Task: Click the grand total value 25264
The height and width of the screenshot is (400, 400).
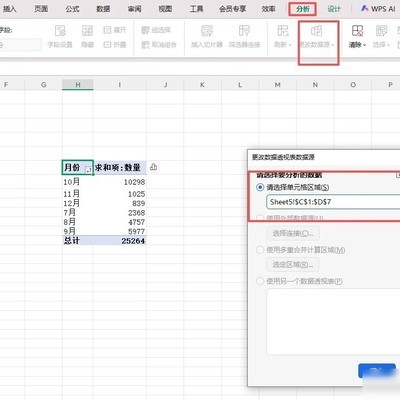Action: coord(120,240)
